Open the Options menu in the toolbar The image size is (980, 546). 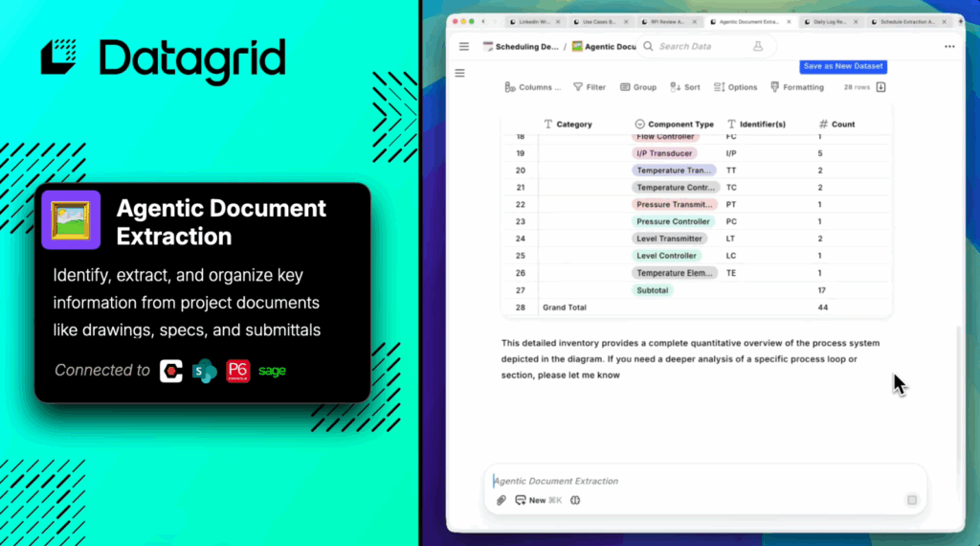pyautogui.click(x=736, y=87)
